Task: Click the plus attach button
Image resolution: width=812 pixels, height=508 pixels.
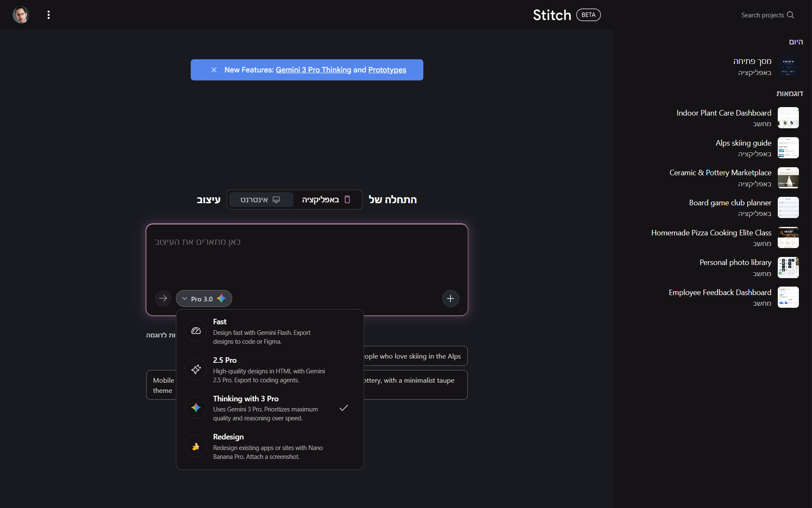Action: pos(450,298)
